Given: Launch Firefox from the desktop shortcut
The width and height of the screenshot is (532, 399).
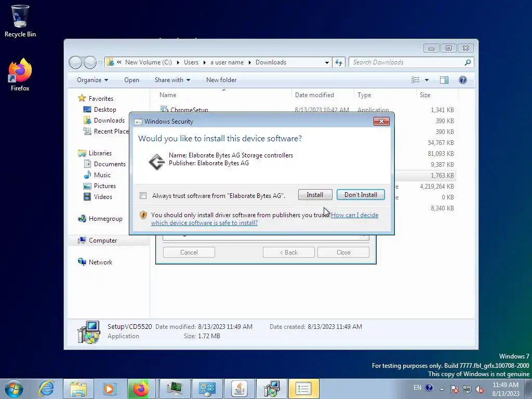Looking at the screenshot, I should 20,75.
